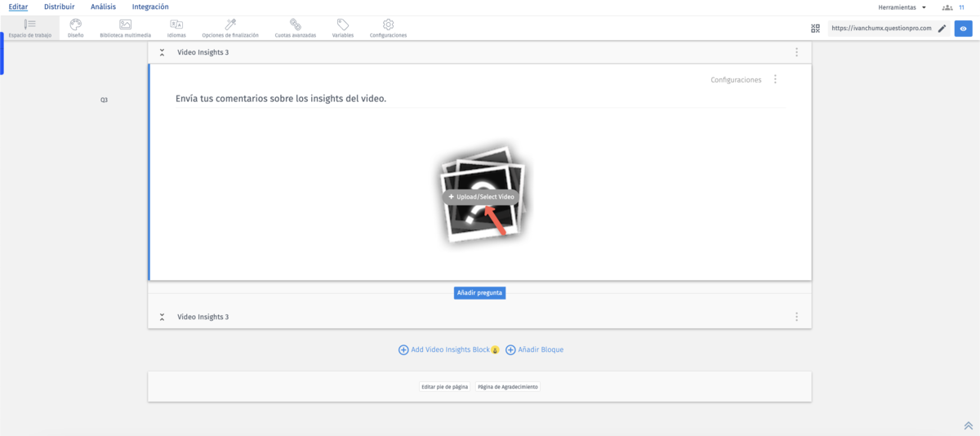Open lower Video Insights 3 block options menu
Screen dimensions: 980x436
coord(796,317)
